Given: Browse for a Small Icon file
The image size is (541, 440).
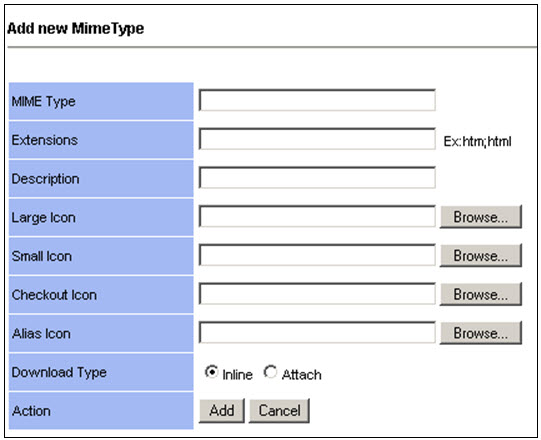Looking at the screenshot, I should [481, 255].
